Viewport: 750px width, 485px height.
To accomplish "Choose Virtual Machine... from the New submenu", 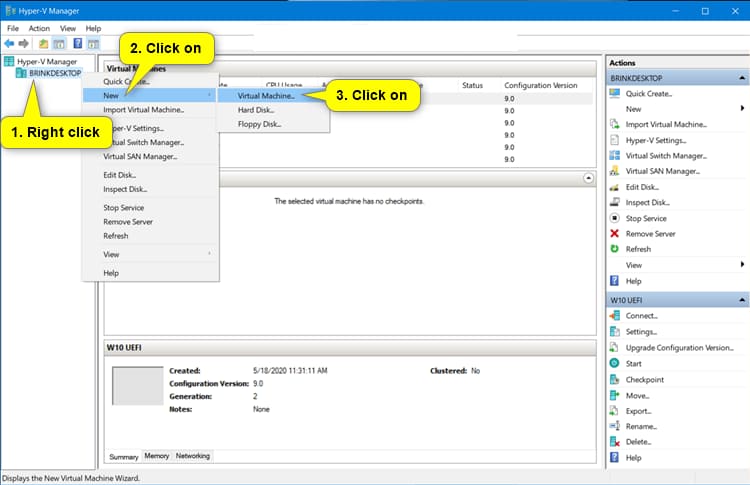I will pos(266,96).
